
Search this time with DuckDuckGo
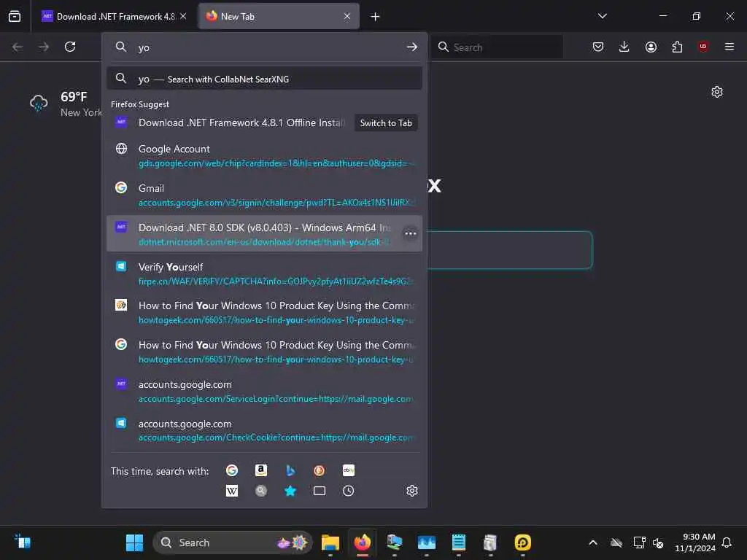click(320, 470)
